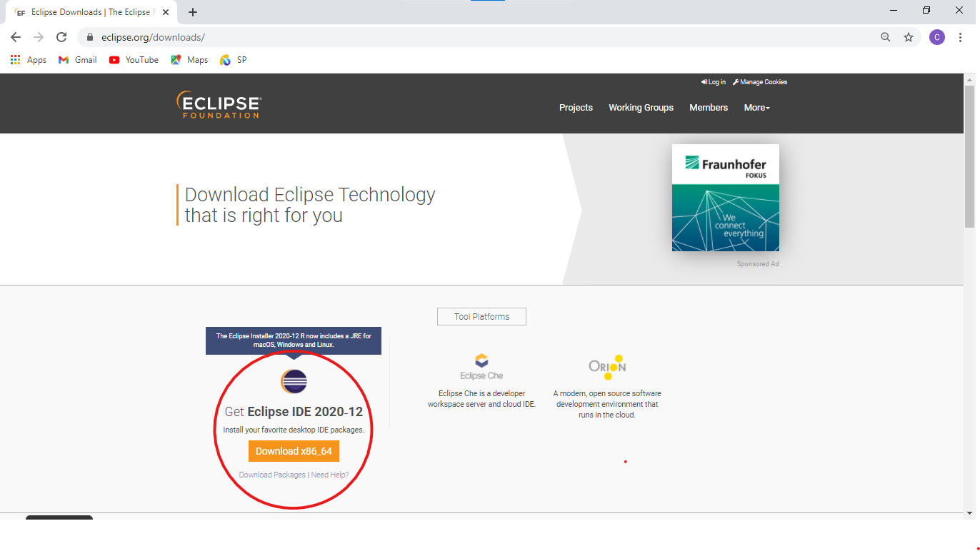Screen dimensions: 980x551
Task: Click the Eclipse IDE round logo
Action: click(x=294, y=382)
